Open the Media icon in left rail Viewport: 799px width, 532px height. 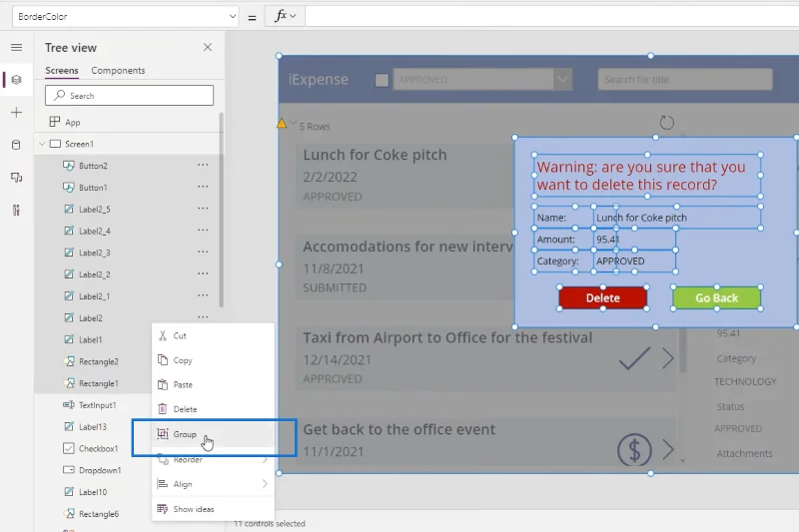[x=16, y=178]
